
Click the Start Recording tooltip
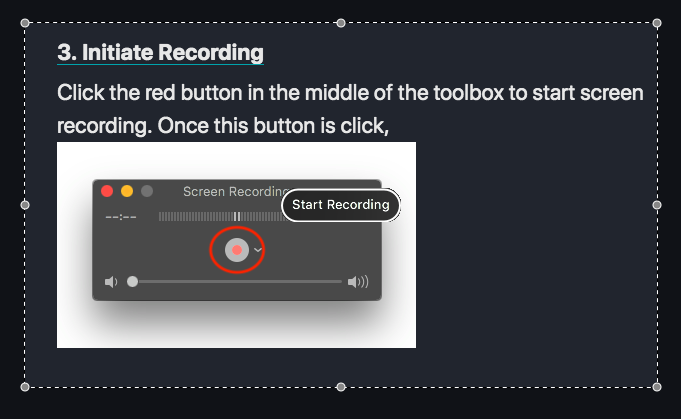coord(341,205)
